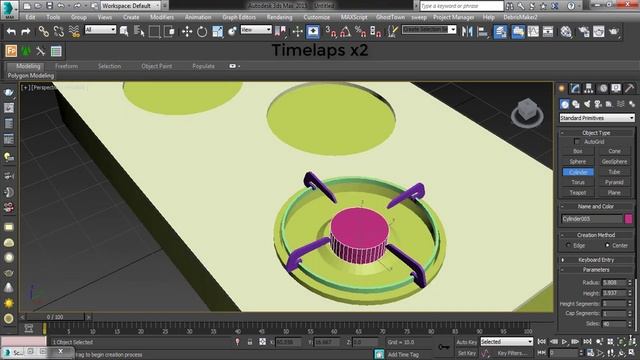Open the Rendering menu

(280, 17)
